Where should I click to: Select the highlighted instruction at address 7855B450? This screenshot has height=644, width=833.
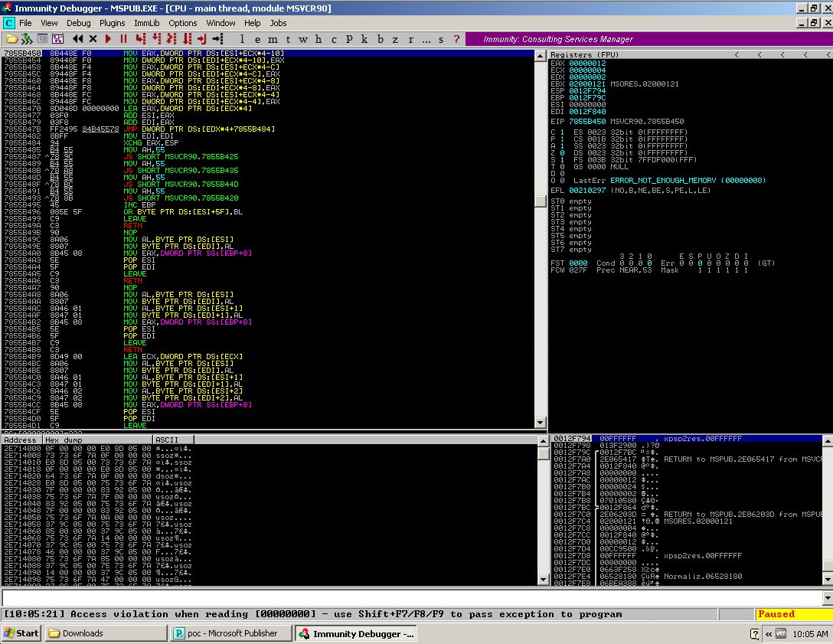click(268, 53)
